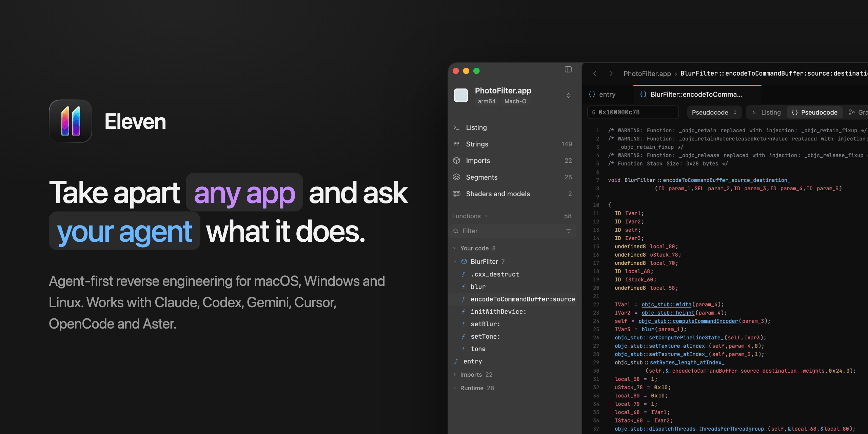868x434 pixels.
Task: Open the Imports sidebar section
Action: (x=512, y=161)
